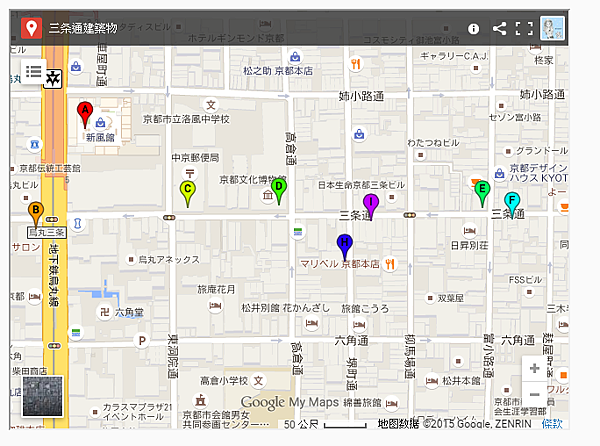Share this map via share icon

(499, 29)
